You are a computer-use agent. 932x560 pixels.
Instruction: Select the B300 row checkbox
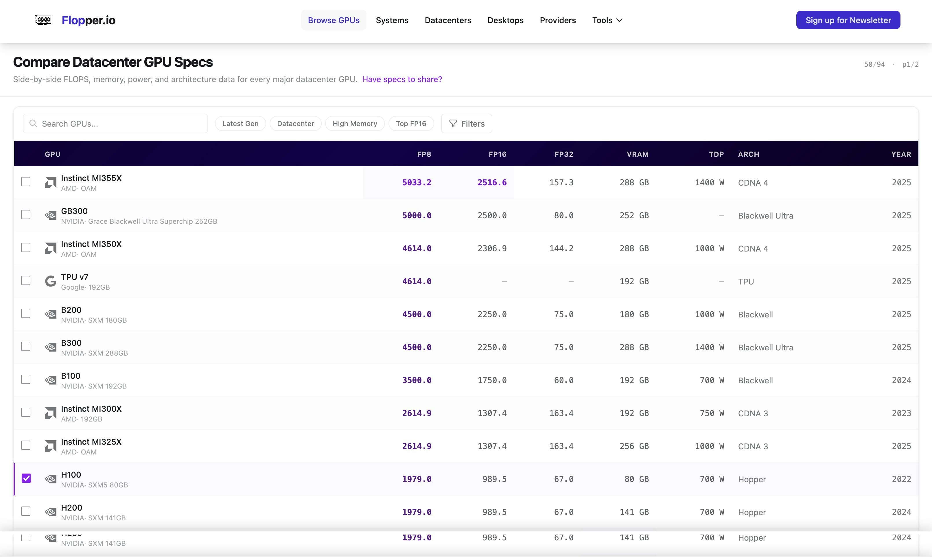pos(26,347)
